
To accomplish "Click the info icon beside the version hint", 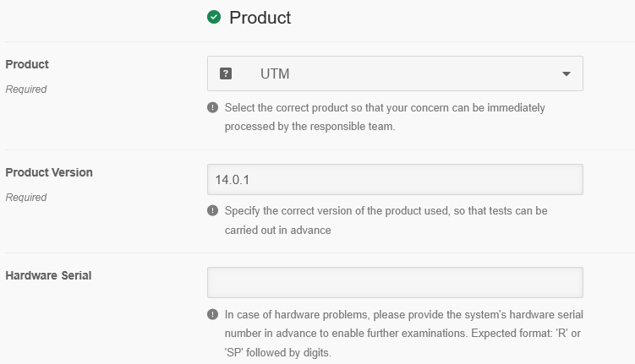I will 212,211.
